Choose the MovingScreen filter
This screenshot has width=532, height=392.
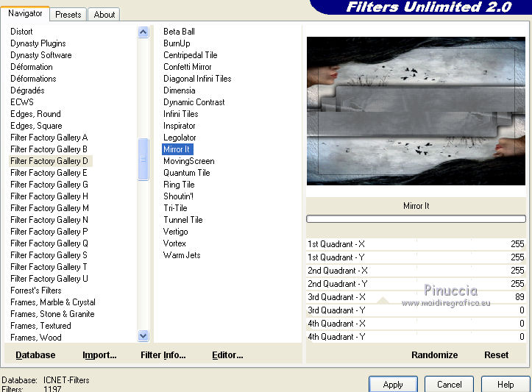189,161
